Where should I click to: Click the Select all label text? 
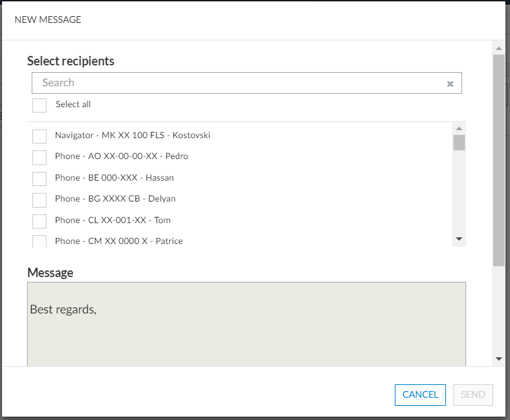[x=73, y=104]
